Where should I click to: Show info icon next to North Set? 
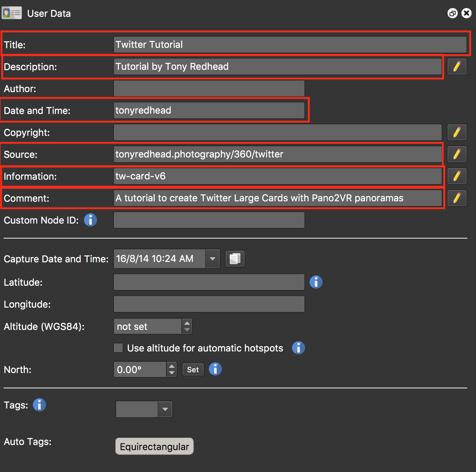click(215, 369)
